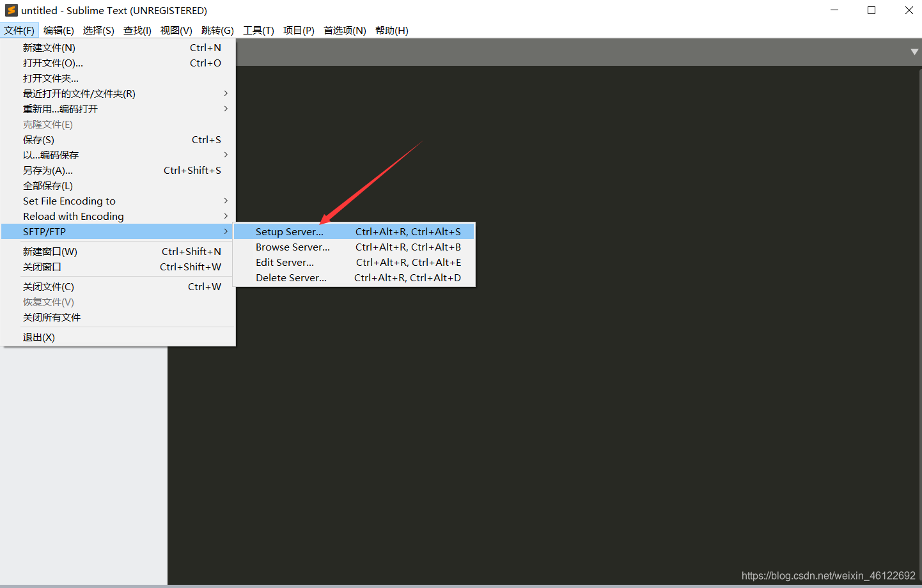The height and width of the screenshot is (588, 922).
Task: Minimize the Sublime Text window
Action: click(x=834, y=10)
